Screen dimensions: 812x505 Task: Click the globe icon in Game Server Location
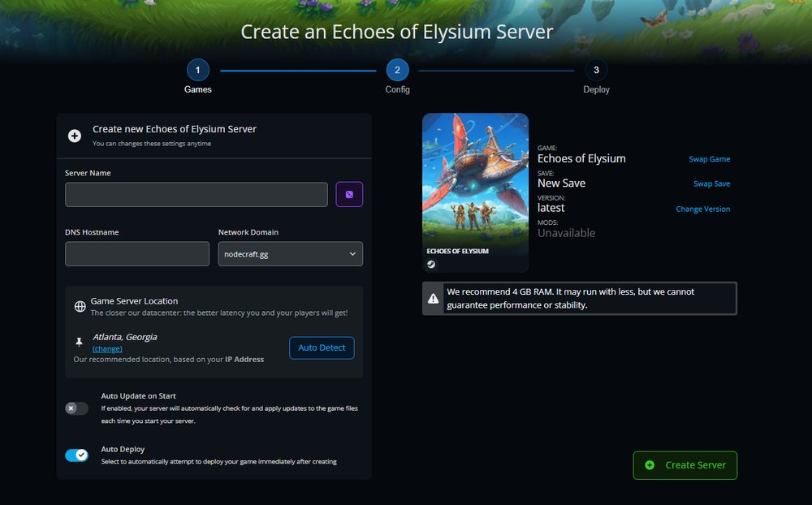pos(80,306)
